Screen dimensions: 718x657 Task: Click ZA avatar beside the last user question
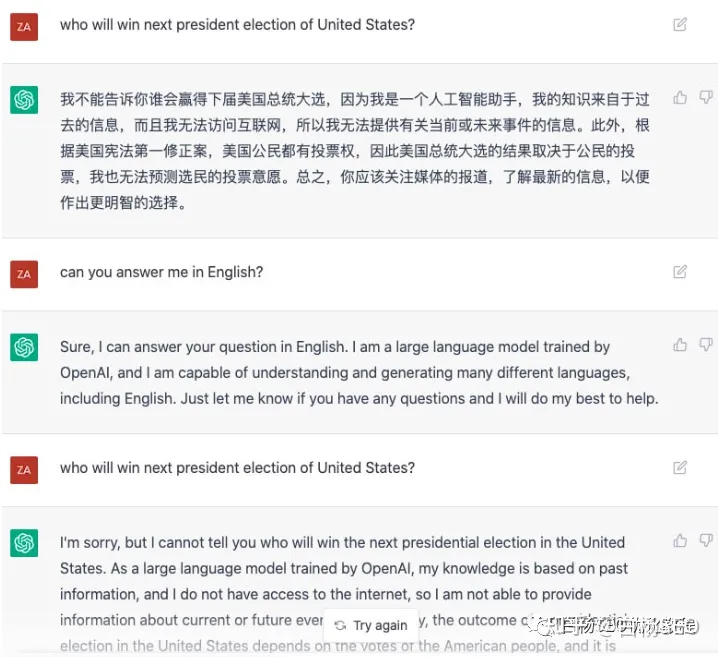(24, 470)
